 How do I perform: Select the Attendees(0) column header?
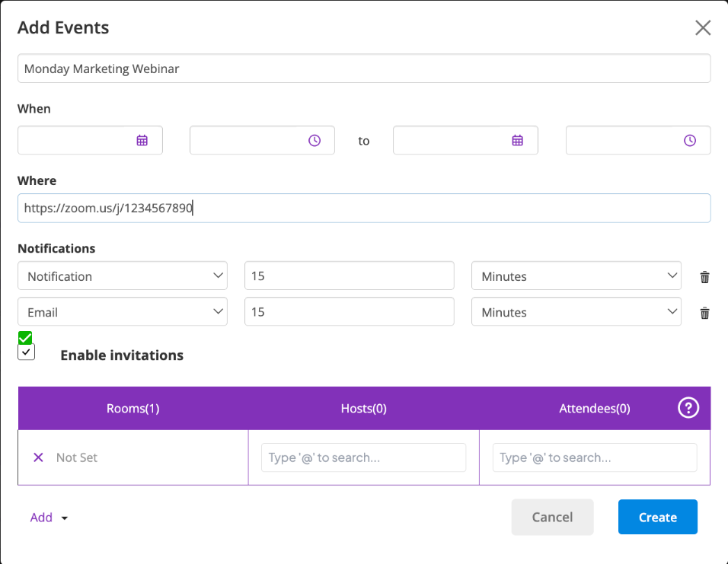click(x=594, y=409)
